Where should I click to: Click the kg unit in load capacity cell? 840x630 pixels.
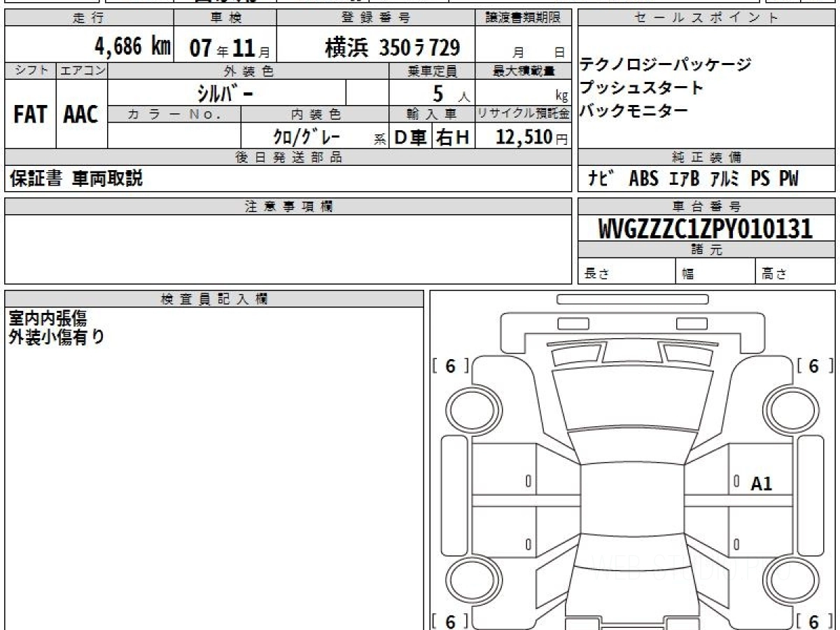(x=561, y=97)
